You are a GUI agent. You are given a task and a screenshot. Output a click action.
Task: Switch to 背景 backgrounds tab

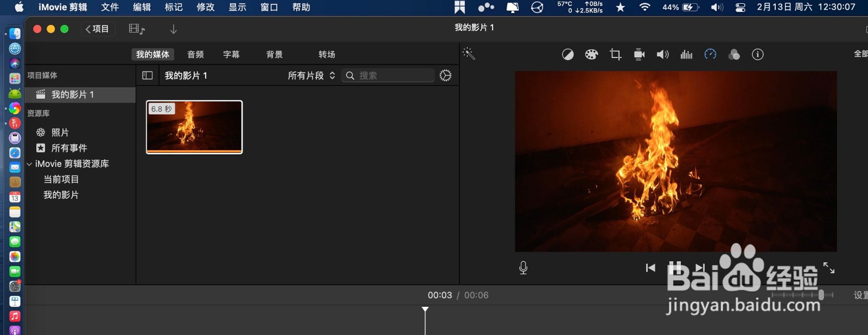click(x=275, y=54)
